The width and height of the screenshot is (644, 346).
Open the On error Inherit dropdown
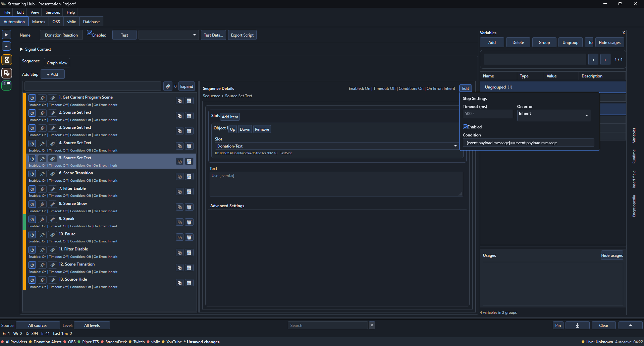(x=554, y=115)
